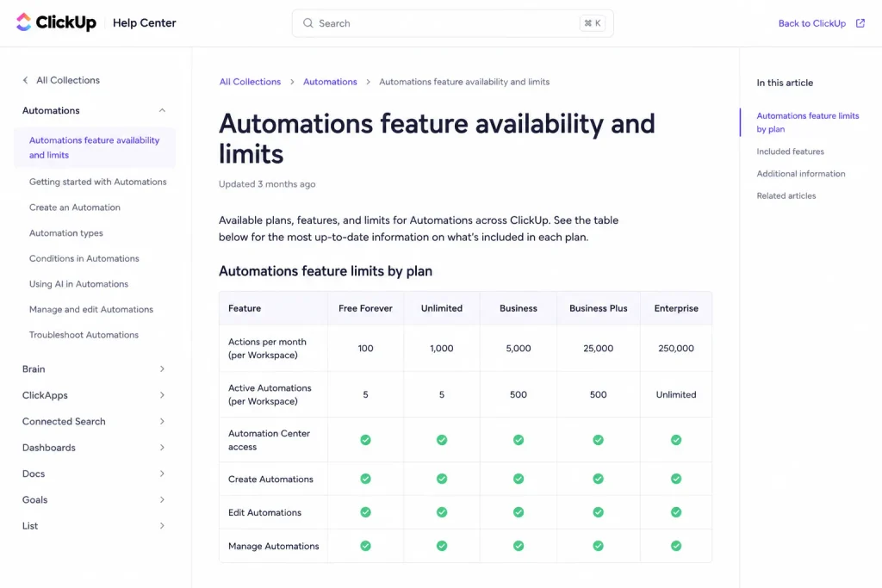Click the Business Plus checkmark for Create Automations
Screen dimensions: 882x588
[599, 479]
